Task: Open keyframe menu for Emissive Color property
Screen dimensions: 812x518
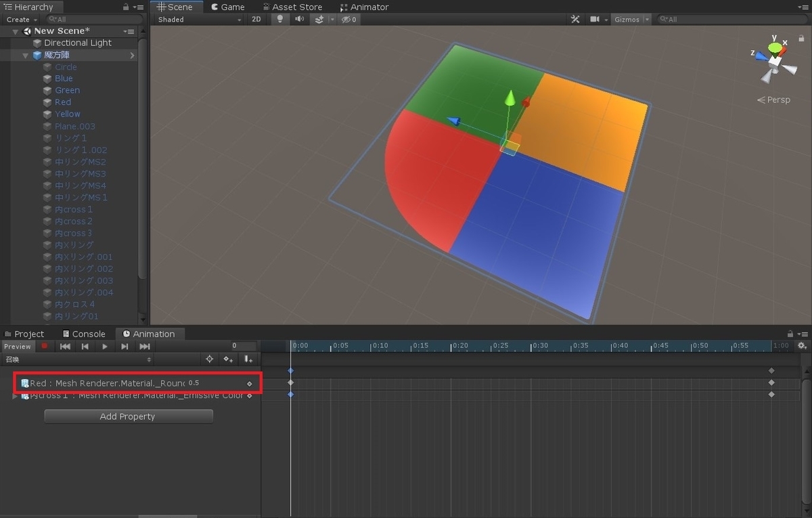Action: pyautogui.click(x=249, y=395)
